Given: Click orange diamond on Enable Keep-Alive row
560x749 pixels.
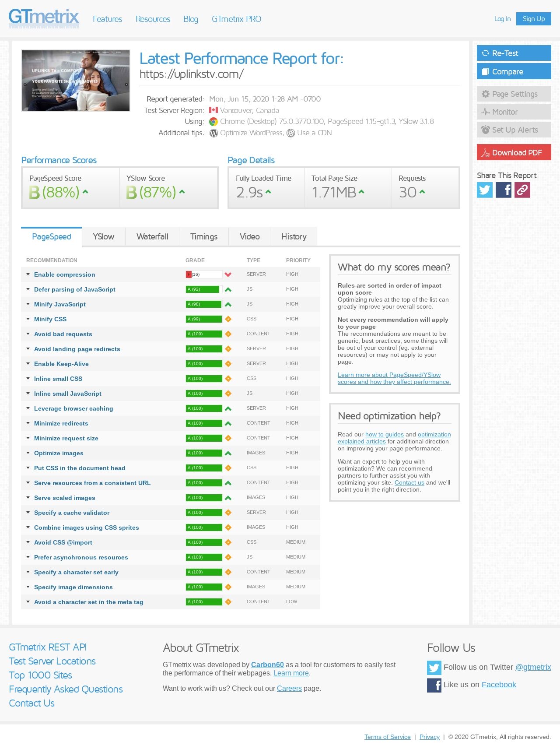Looking at the screenshot, I should [228, 364].
